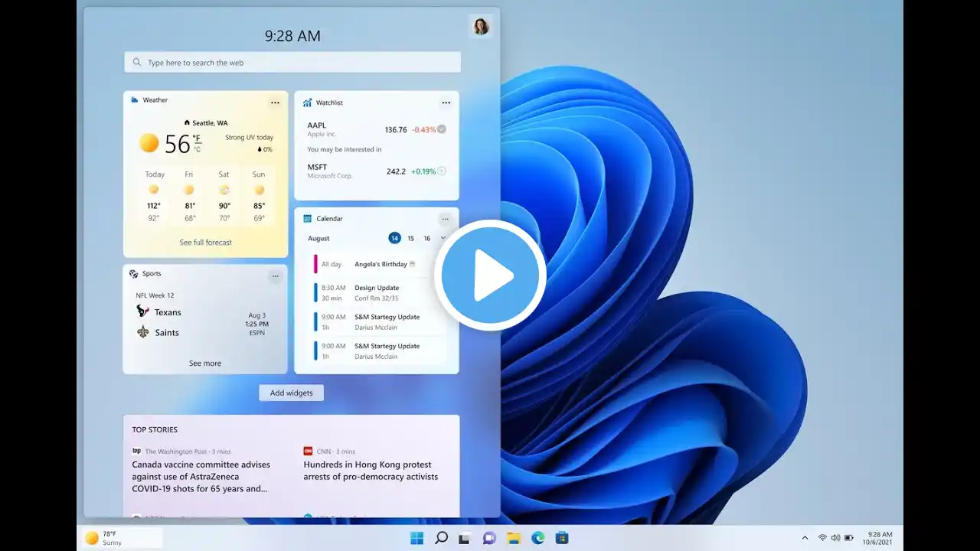The width and height of the screenshot is (980, 551).
Task: Open taskbar Search
Action: pyautogui.click(x=441, y=538)
